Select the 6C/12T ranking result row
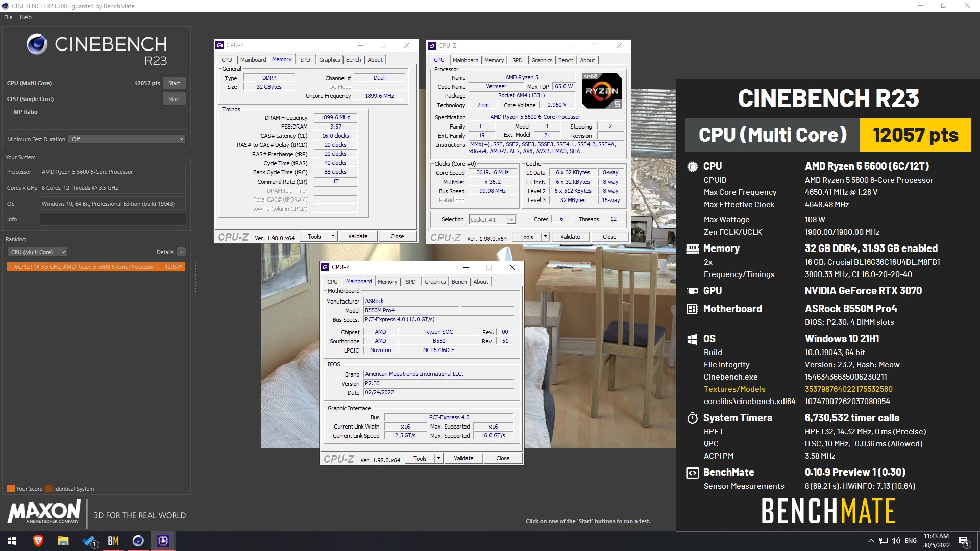980x551 pixels. pyautogui.click(x=96, y=267)
